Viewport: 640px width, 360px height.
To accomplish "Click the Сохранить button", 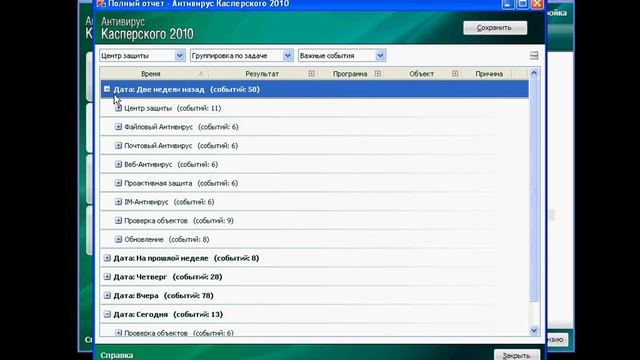I will point(495,28).
